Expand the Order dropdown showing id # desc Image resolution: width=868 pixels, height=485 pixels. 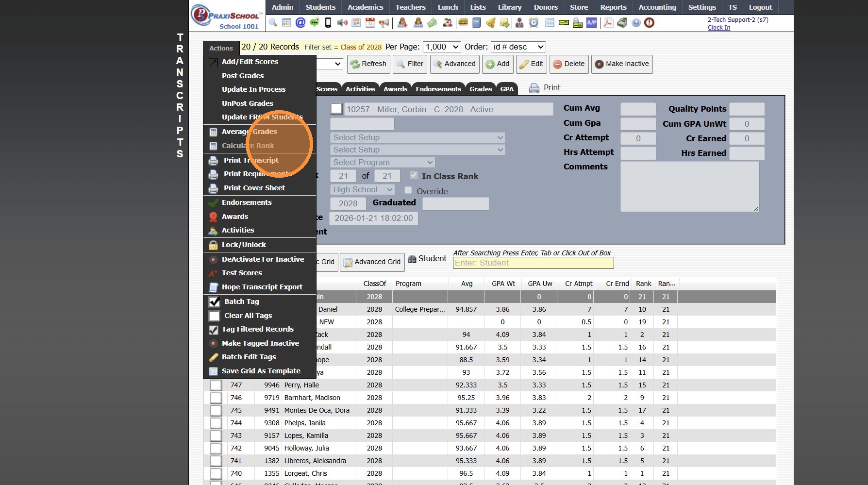pyautogui.click(x=518, y=47)
